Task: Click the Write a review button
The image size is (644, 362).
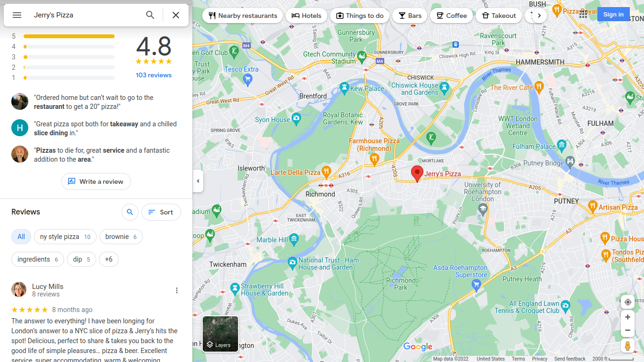Action: click(96, 181)
